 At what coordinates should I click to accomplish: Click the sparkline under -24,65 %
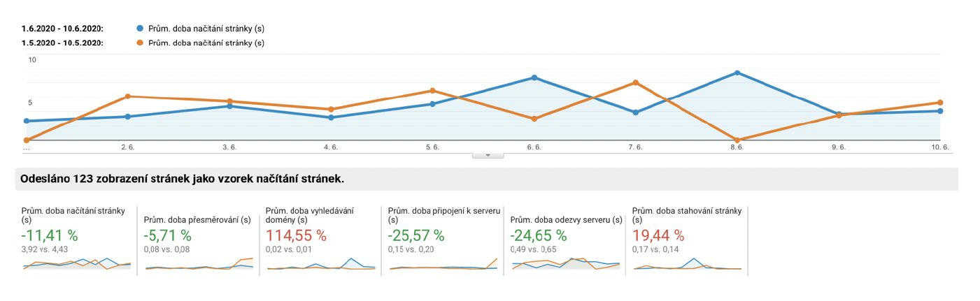(566, 263)
